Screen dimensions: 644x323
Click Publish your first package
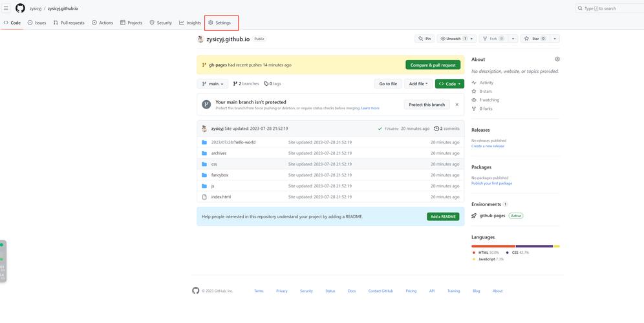491,183
